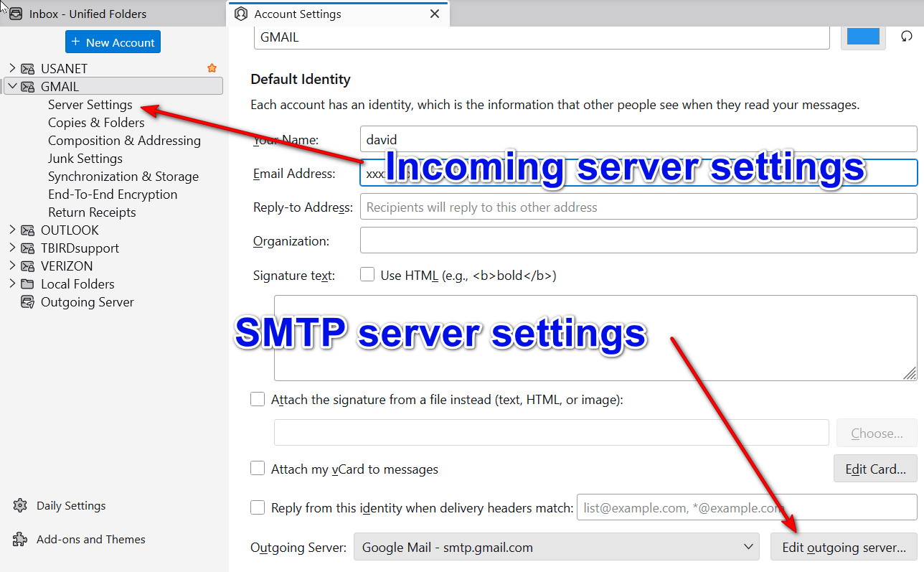Click the orange default-account star beside USANET
This screenshot has width=924, height=572.
212,68
